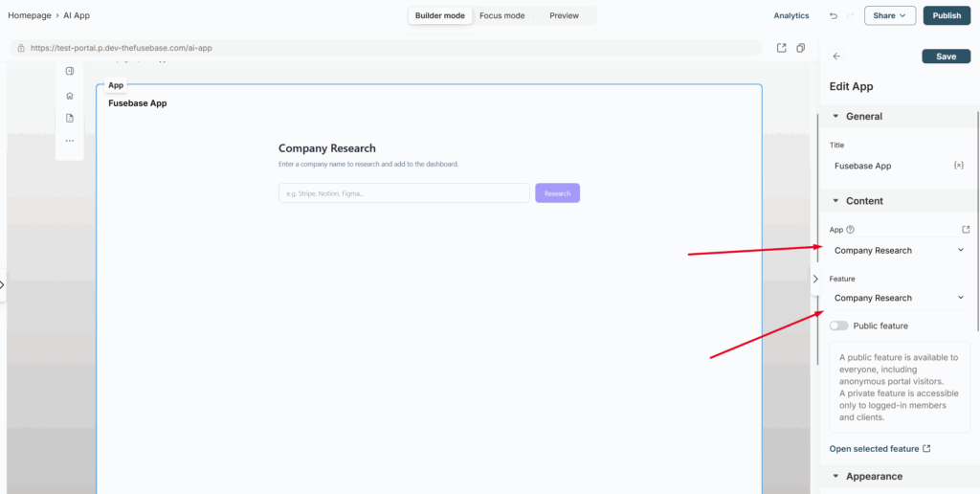
Task: Collapse the General section
Action: tap(835, 117)
